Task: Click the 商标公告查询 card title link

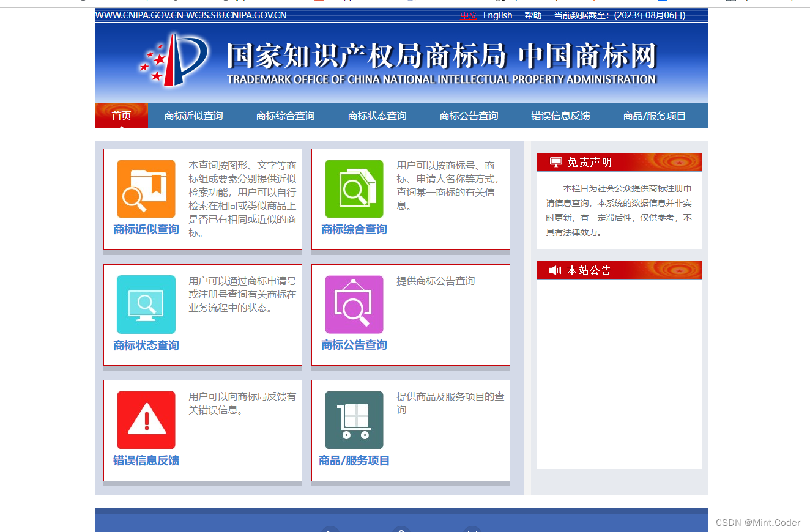Action: (x=354, y=345)
